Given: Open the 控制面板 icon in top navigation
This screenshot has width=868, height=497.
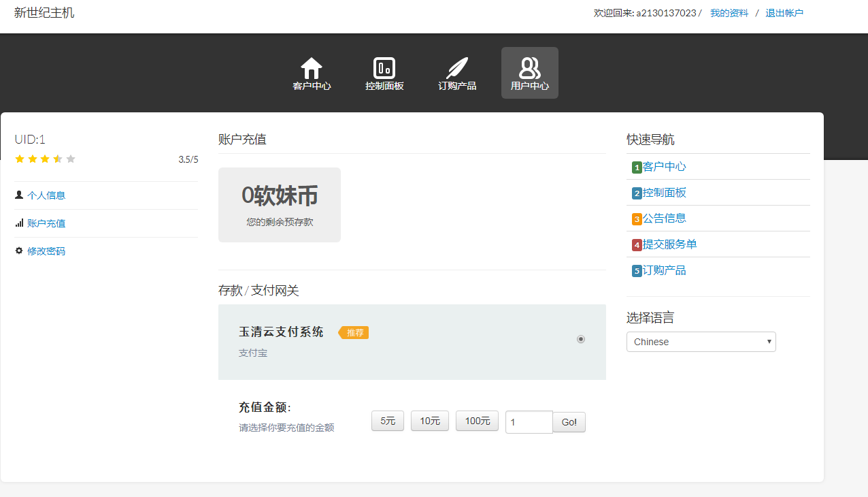Looking at the screenshot, I should 384,67.
